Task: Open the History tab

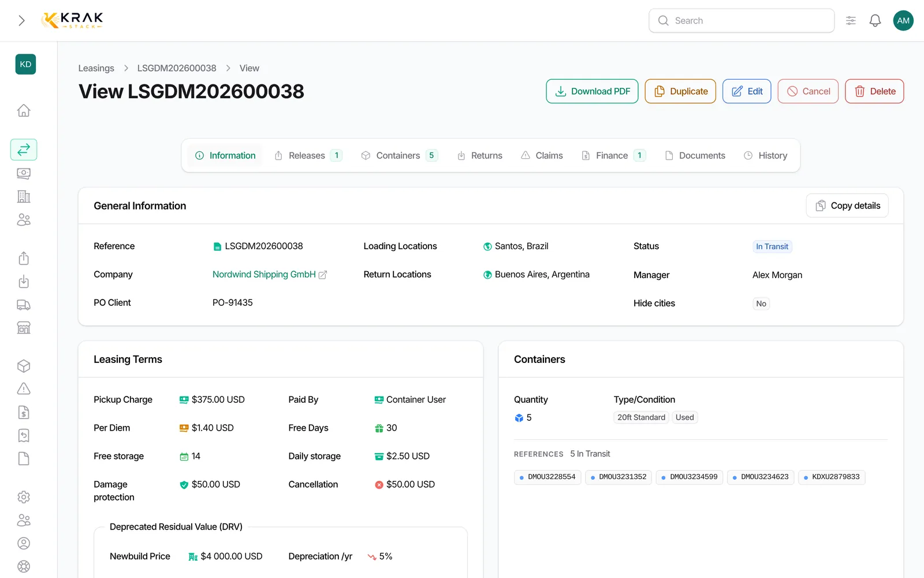Action: [765, 155]
